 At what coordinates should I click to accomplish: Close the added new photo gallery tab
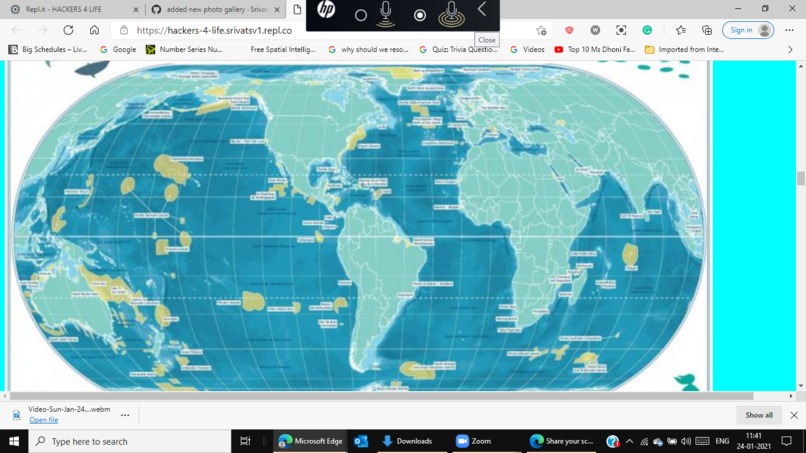click(x=277, y=9)
